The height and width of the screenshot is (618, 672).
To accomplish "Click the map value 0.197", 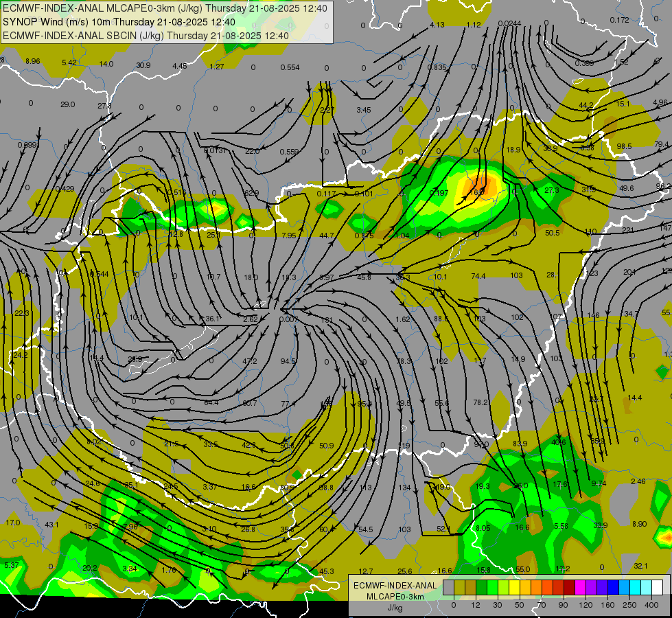I will pyautogui.click(x=439, y=193).
